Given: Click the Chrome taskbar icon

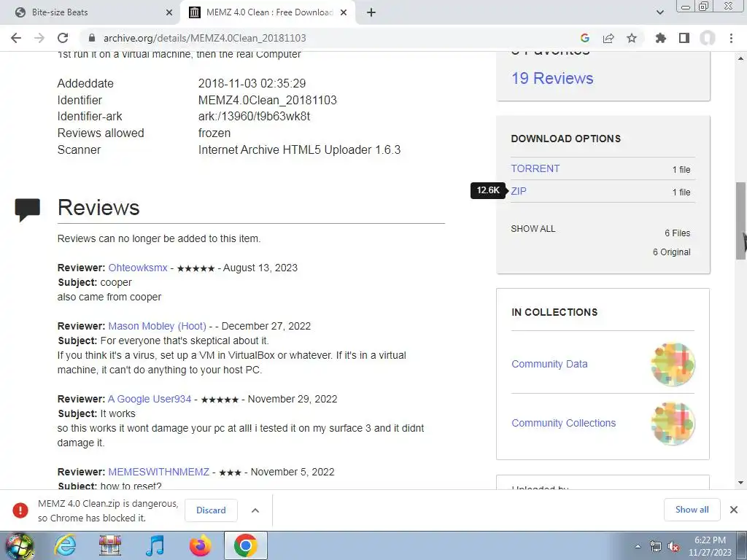Looking at the screenshot, I should click(x=245, y=545).
